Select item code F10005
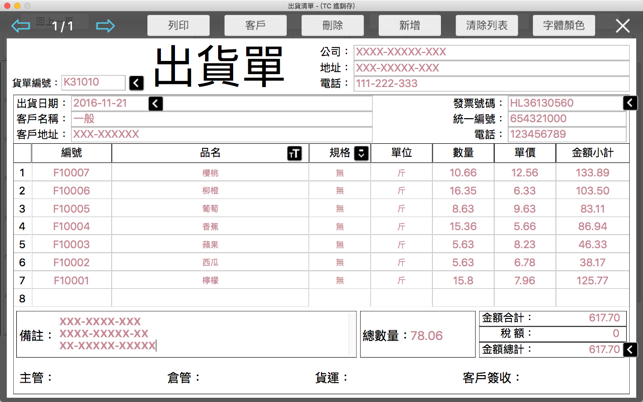 tap(71, 209)
